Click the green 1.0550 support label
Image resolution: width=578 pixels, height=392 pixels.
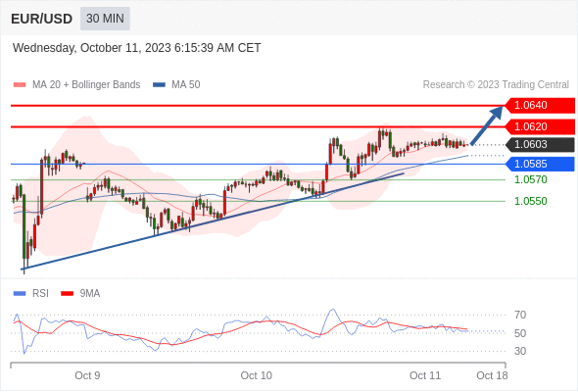coord(531,201)
